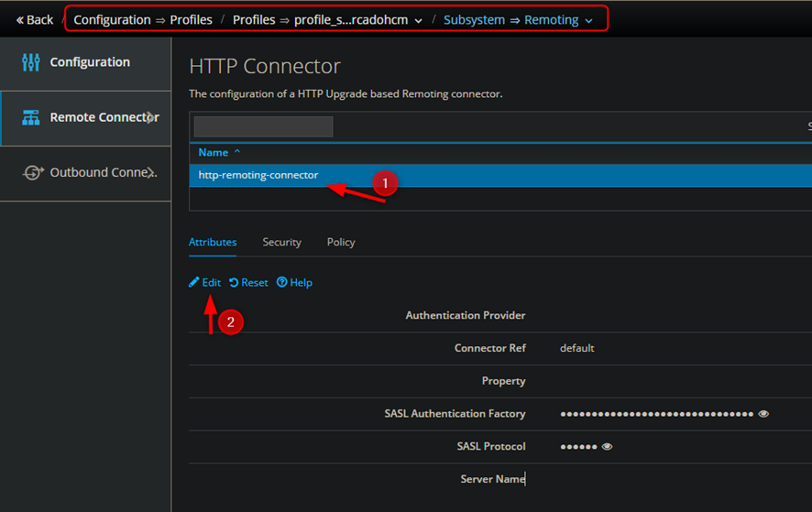Click the Remote Connector network icon
The width and height of the screenshot is (812, 512).
pyautogui.click(x=31, y=118)
